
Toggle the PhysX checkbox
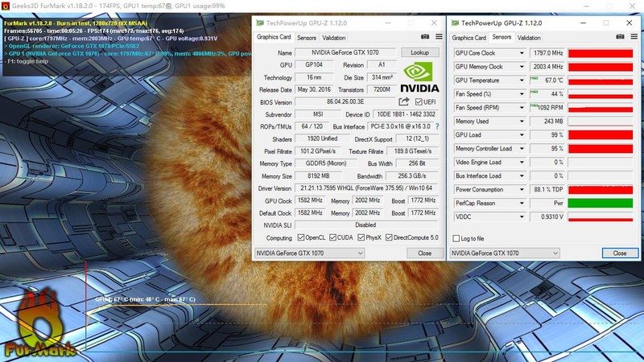coord(361,237)
